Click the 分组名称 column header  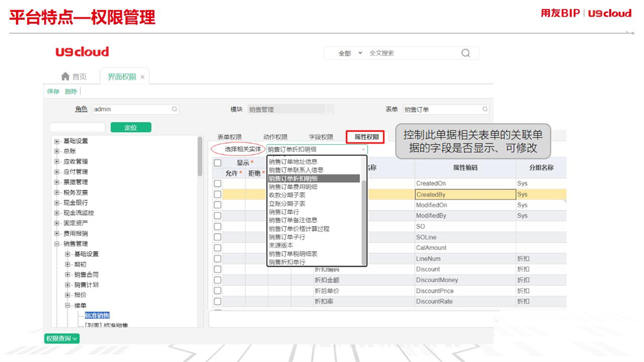(x=541, y=167)
